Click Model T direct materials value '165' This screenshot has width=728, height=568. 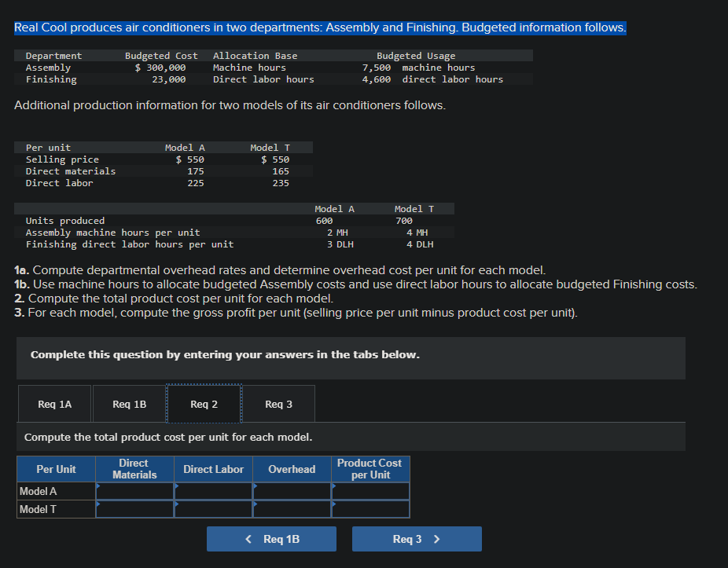point(281,171)
